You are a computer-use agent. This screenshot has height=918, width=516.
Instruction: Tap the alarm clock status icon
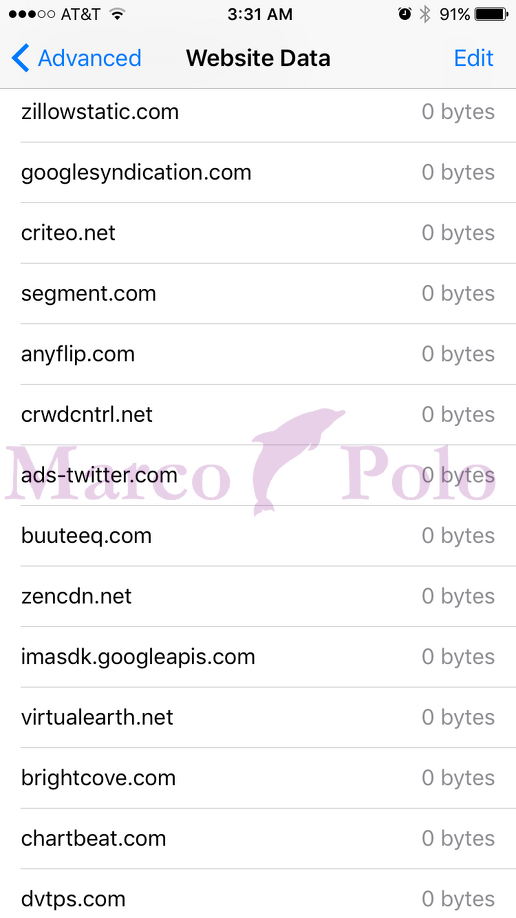(x=404, y=14)
